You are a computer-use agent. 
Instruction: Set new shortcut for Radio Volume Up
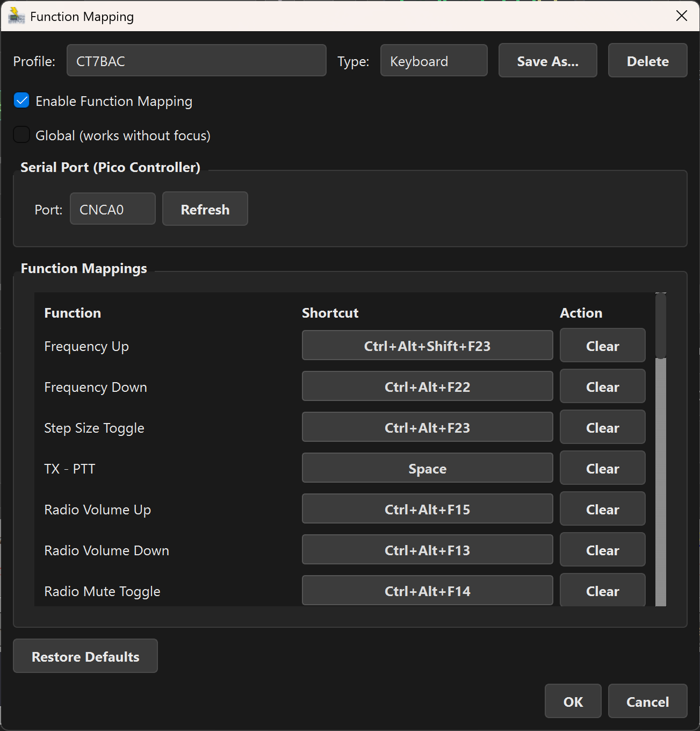click(427, 509)
